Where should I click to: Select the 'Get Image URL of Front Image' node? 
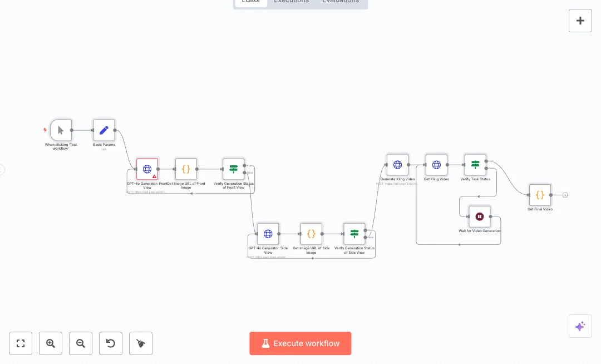point(186,169)
